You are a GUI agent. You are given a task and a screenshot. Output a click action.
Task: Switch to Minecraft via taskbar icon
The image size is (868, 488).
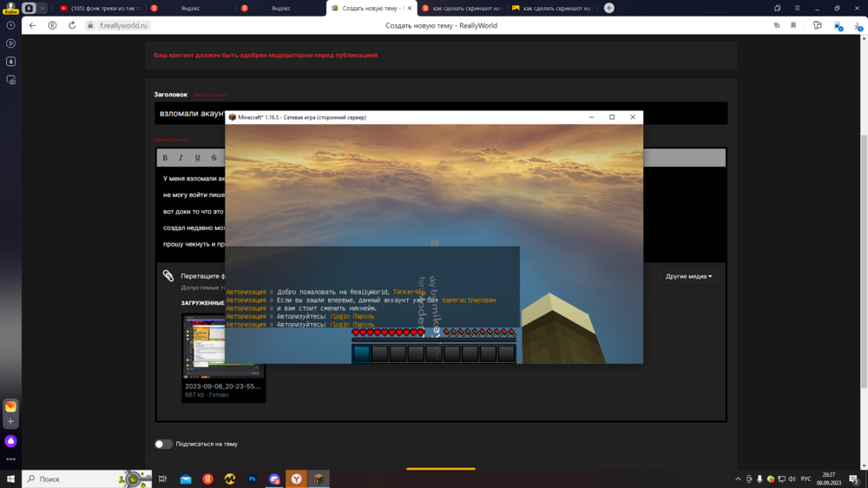pos(319,479)
